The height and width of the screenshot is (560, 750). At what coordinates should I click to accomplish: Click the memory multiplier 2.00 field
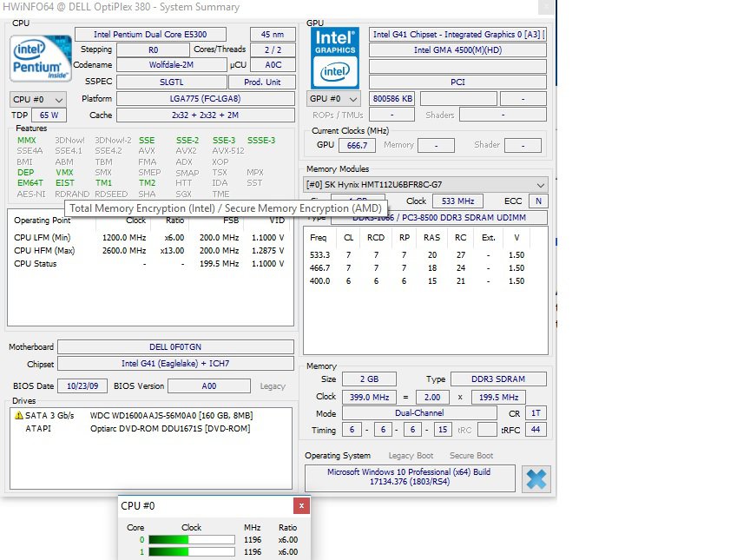pos(432,397)
